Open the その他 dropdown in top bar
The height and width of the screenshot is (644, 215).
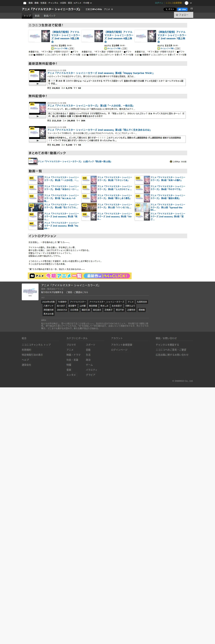pyautogui.click(x=88, y=3)
